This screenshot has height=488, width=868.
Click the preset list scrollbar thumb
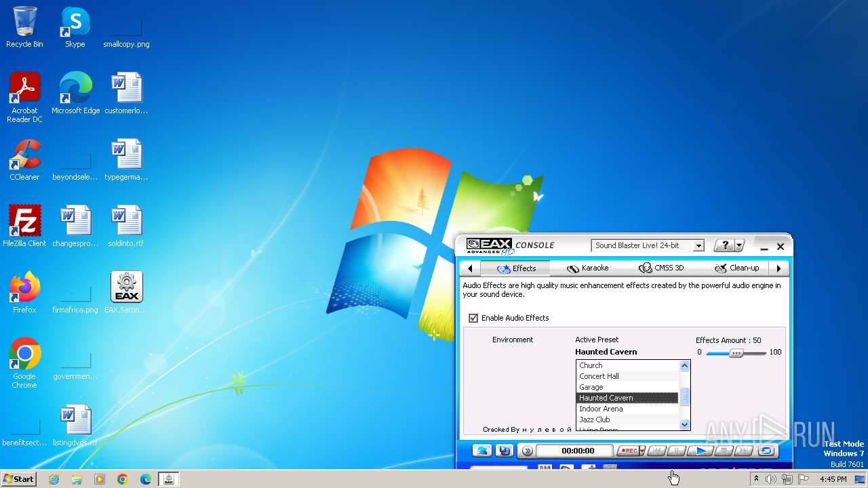point(684,396)
